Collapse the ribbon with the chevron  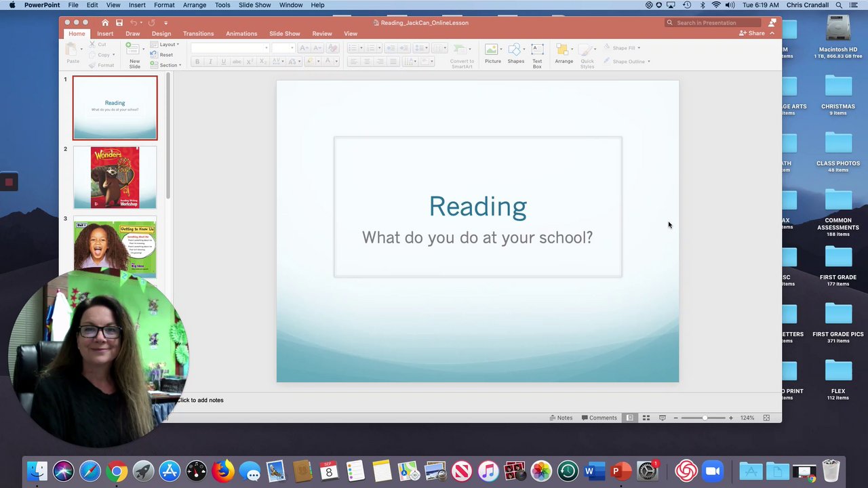(772, 33)
